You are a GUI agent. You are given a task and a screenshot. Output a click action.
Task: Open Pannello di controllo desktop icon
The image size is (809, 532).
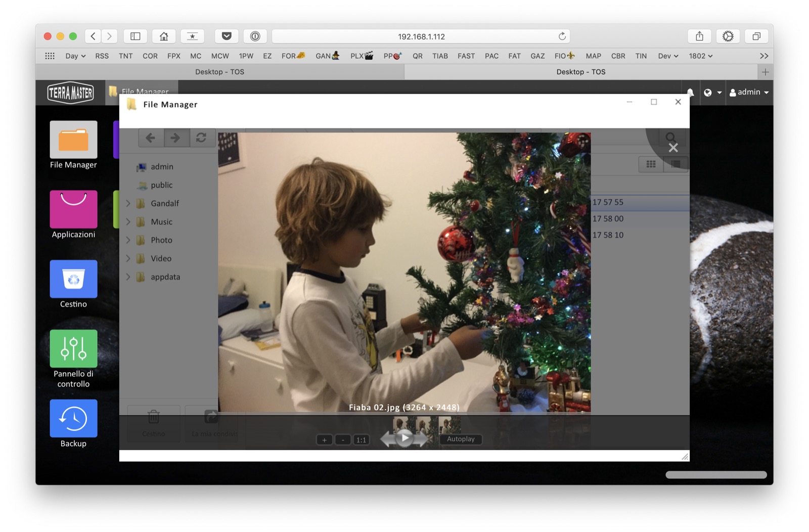click(73, 359)
